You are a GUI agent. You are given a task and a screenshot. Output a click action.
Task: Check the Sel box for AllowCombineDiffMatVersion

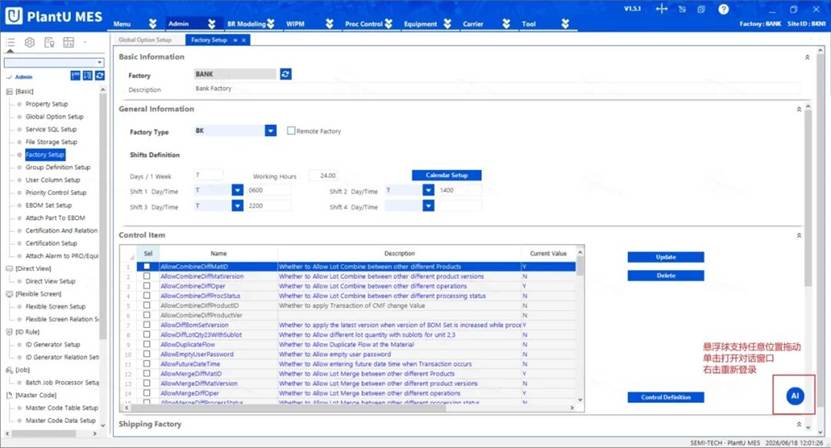[147, 276]
